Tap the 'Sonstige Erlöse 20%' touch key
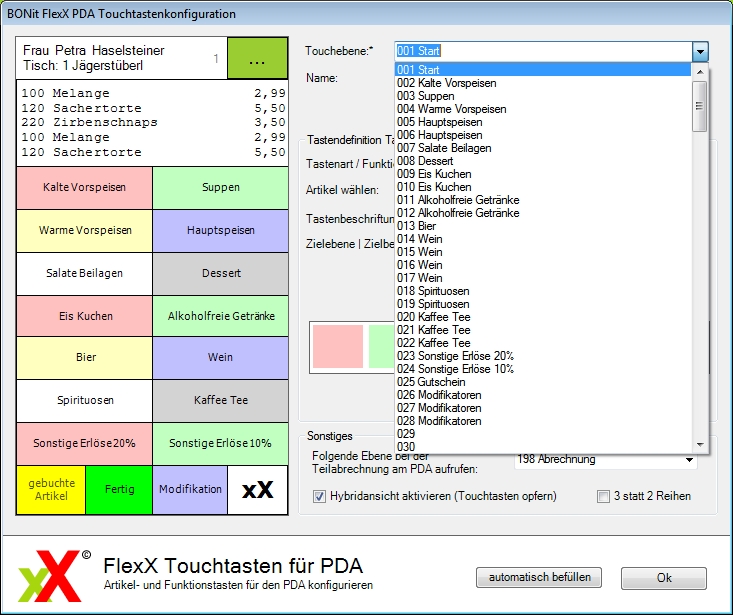Screen dimensions: 733x615 [x=85, y=443]
